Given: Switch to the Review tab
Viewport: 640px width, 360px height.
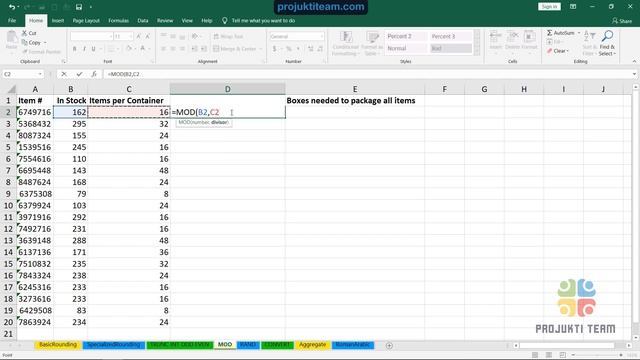Looking at the screenshot, I should click(165, 20).
